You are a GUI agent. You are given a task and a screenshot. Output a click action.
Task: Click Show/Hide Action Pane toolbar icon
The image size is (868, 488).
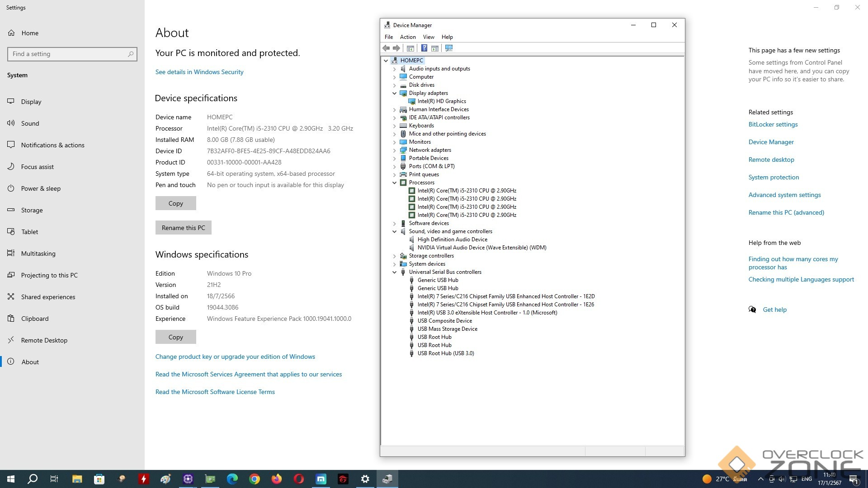click(435, 48)
